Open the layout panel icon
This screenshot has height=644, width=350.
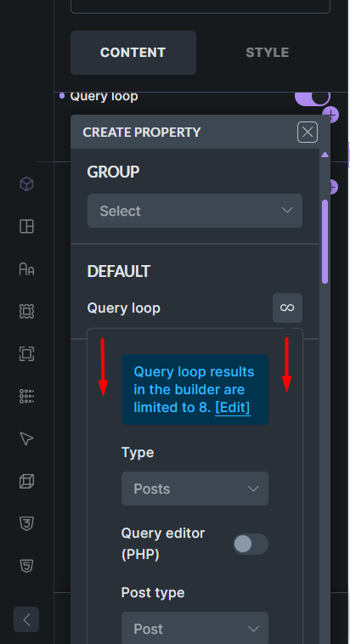26,226
